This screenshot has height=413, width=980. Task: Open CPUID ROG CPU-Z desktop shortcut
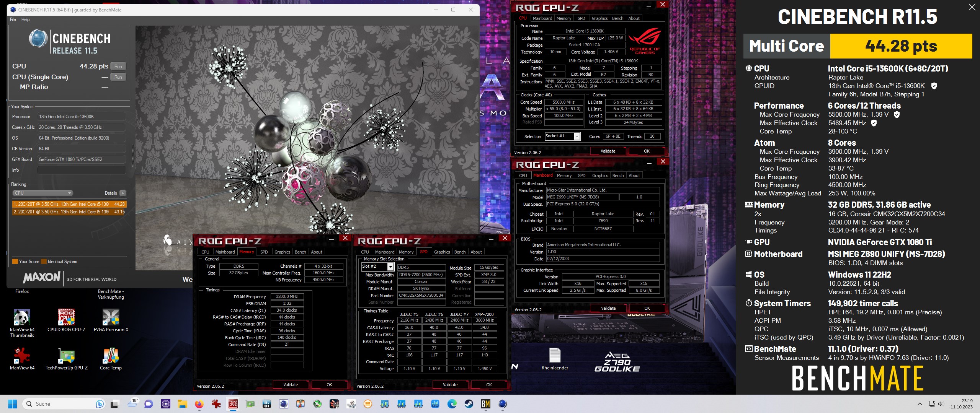click(66, 320)
